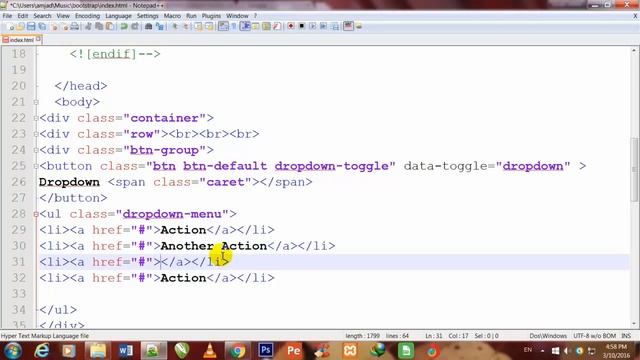The image size is (640, 360).
Task: Collapse the body fold marker on line 21
Action: pos(36,102)
